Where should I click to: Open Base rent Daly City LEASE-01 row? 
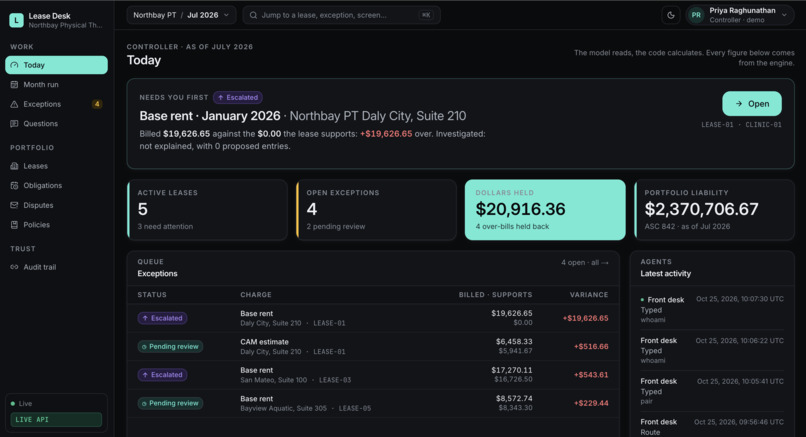coord(373,318)
